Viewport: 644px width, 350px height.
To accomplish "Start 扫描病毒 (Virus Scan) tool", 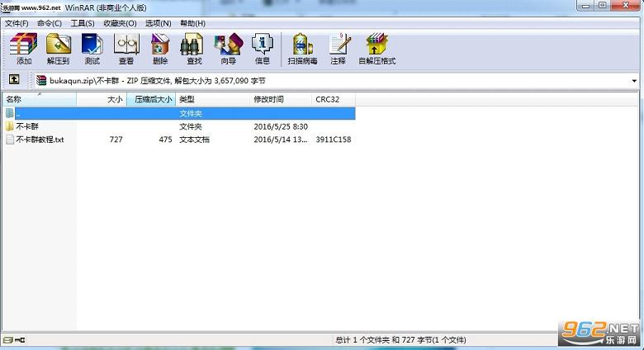I will pos(302,49).
